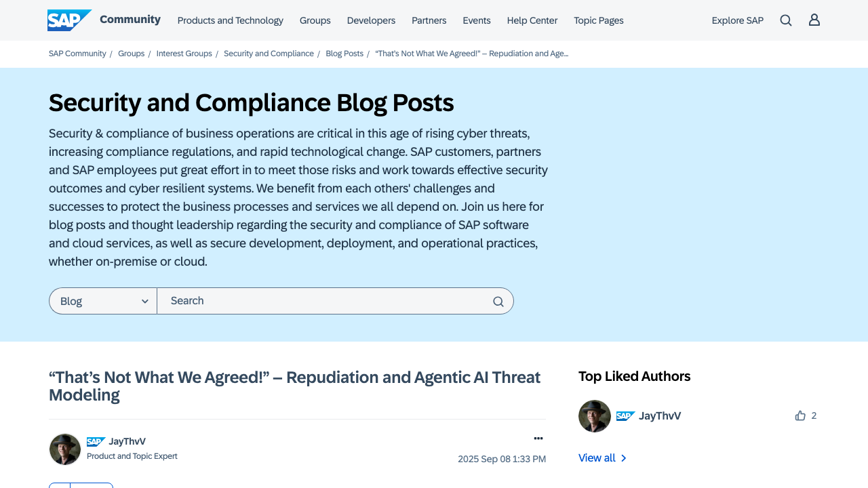Click the magnifier inside the blog search field
The width and height of the screenshot is (868, 488).
498,302
